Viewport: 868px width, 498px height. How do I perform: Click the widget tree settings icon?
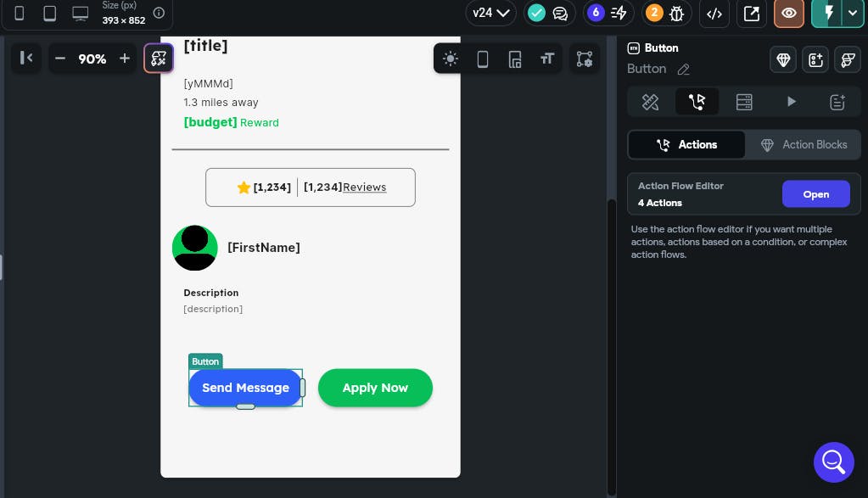point(584,59)
